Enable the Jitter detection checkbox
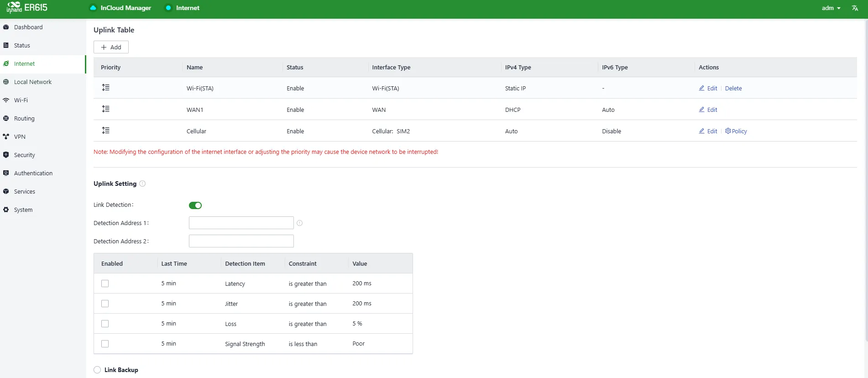This screenshot has height=378, width=868. [105, 304]
